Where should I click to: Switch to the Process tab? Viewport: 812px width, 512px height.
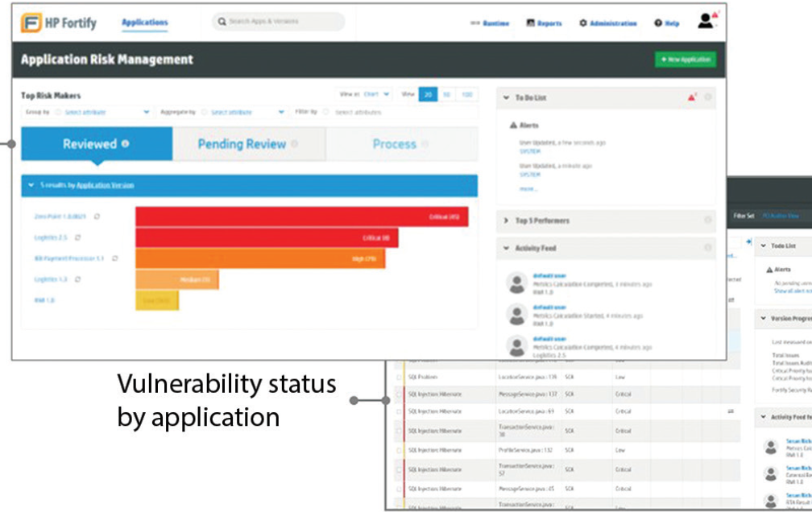tap(402, 144)
